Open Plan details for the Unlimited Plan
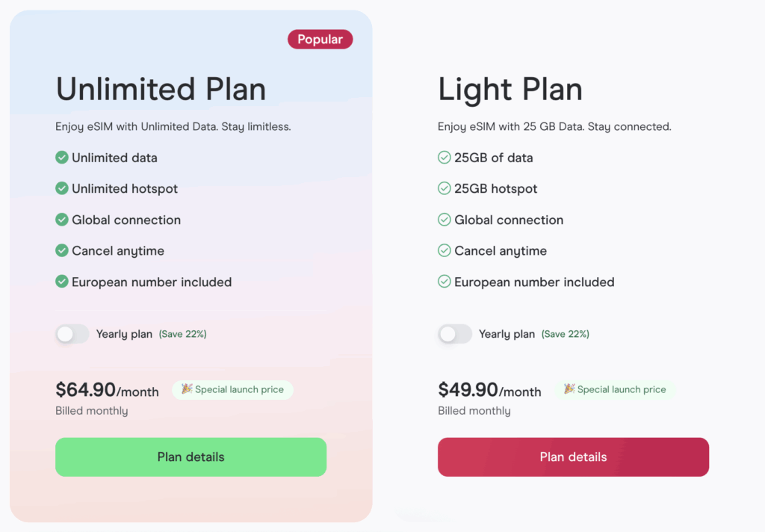Screen dimensions: 765x532 tap(191, 457)
